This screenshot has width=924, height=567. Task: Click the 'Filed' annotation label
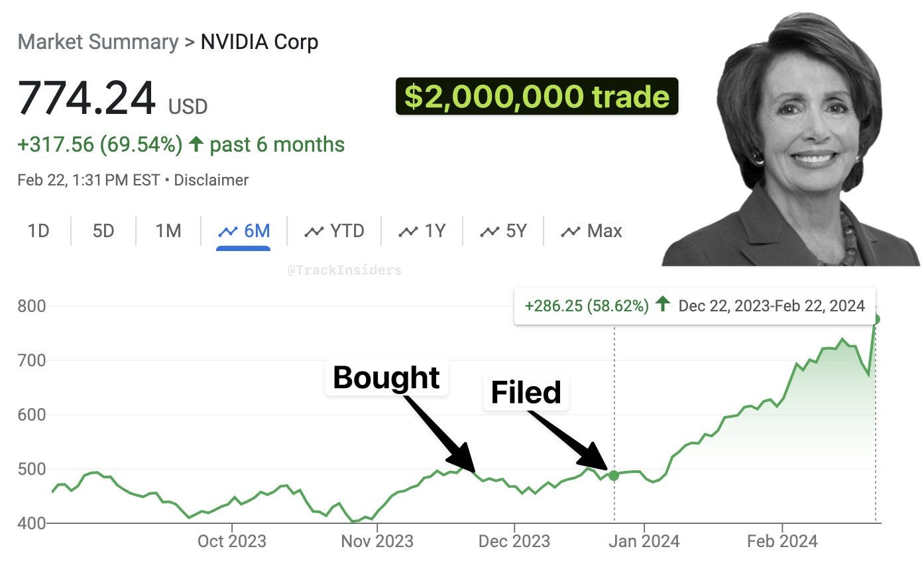pos(526,392)
